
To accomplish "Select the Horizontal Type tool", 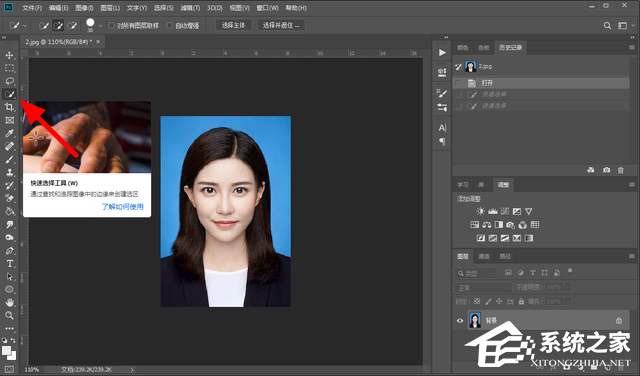I will tap(9, 263).
